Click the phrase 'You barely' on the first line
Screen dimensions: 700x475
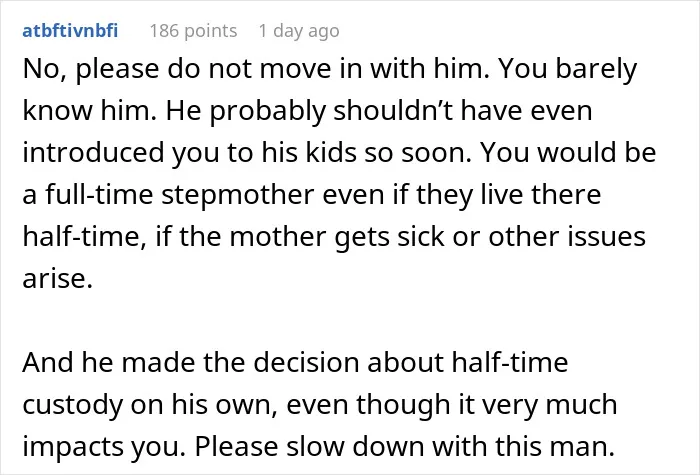coord(567,70)
